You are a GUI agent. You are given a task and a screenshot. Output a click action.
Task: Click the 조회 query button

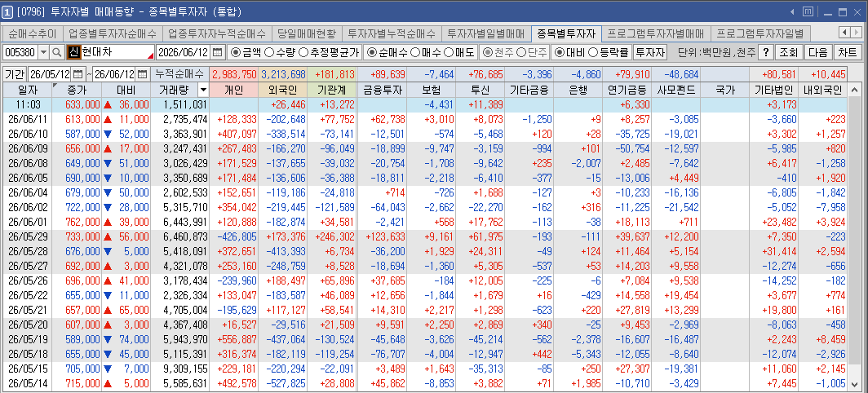[788, 52]
